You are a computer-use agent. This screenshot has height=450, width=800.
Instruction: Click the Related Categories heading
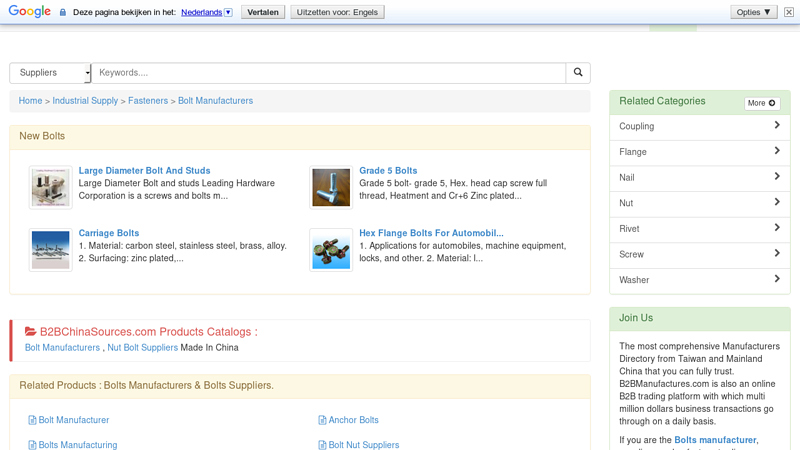tap(662, 101)
